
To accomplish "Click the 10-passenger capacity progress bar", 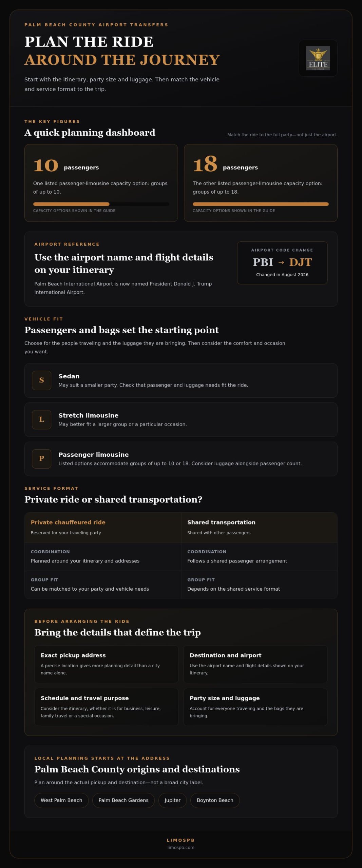I will tap(101, 204).
